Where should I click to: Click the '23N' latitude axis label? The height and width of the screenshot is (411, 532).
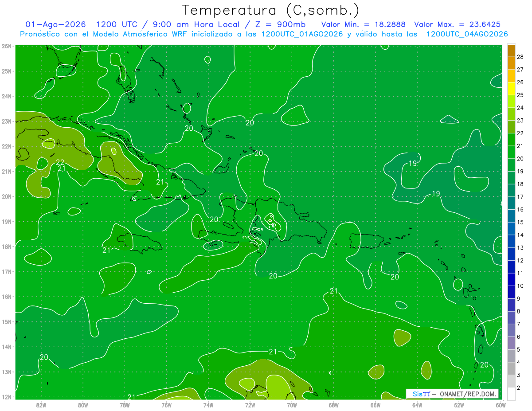coord(6,121)
